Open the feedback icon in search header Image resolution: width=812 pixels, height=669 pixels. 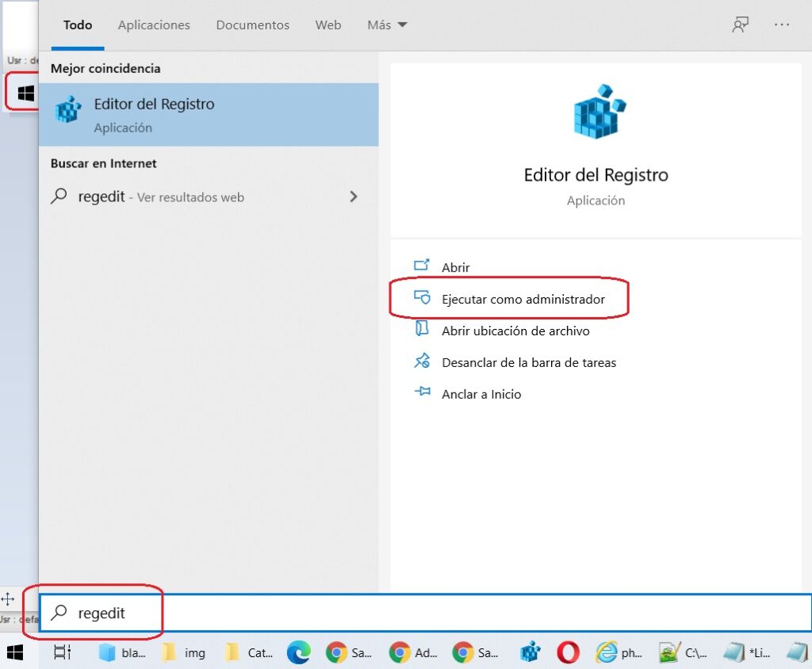740,25
